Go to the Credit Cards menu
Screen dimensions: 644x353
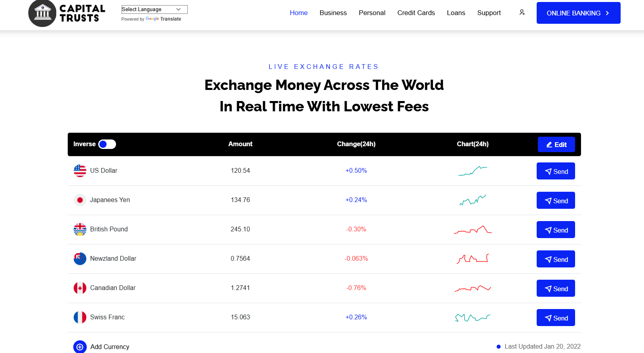[416, 13]
